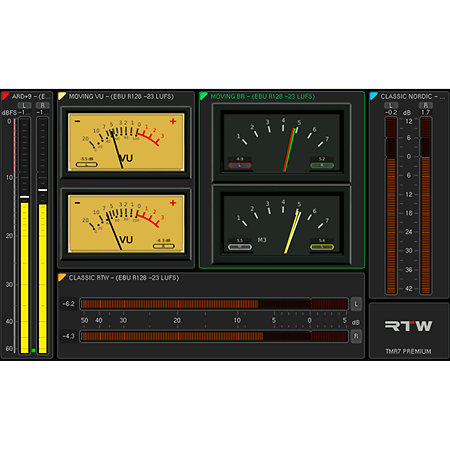Click the white peak-hold marker above L bar
This screenshot has width=450, height=450.
[x=24, y=197]
